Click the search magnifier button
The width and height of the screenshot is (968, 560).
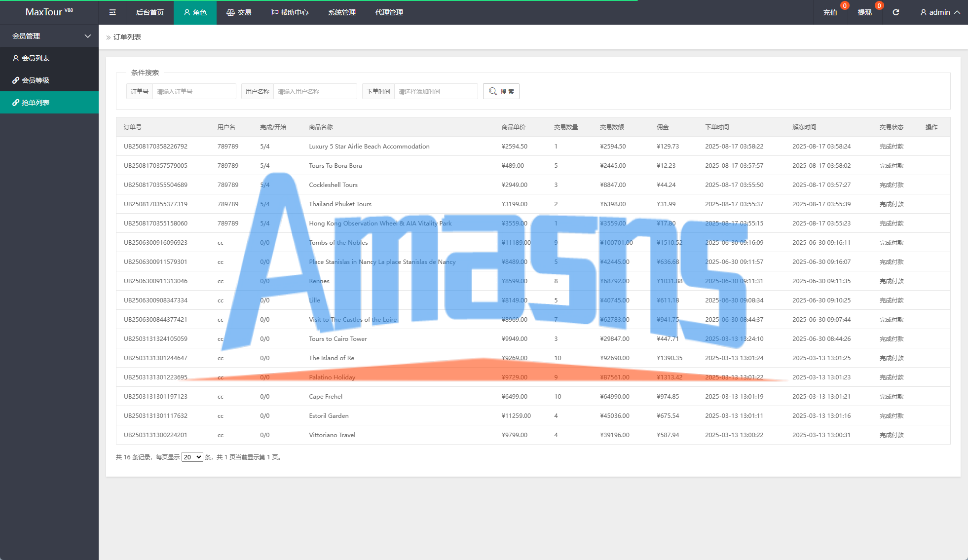tap(501, 91)
